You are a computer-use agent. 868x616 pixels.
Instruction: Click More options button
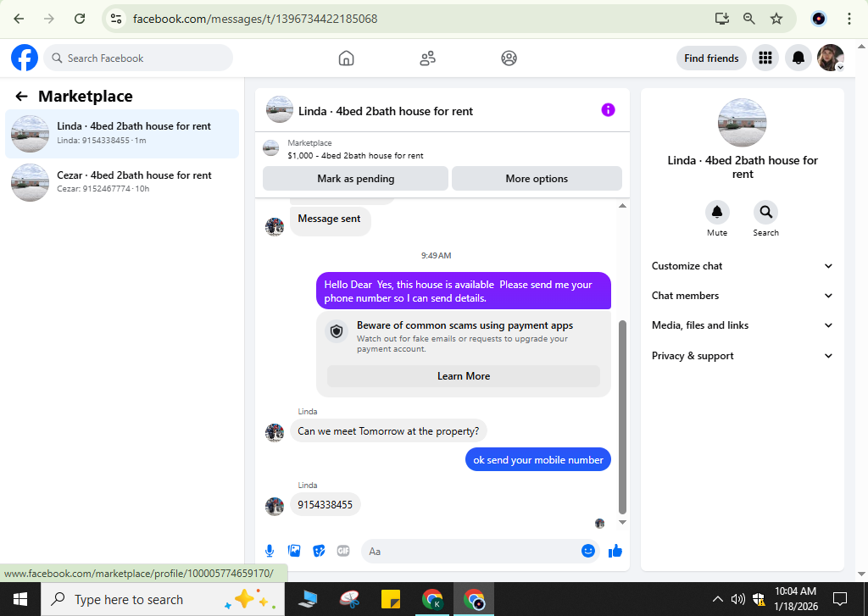pyautogui.click(x=537, y=179)
